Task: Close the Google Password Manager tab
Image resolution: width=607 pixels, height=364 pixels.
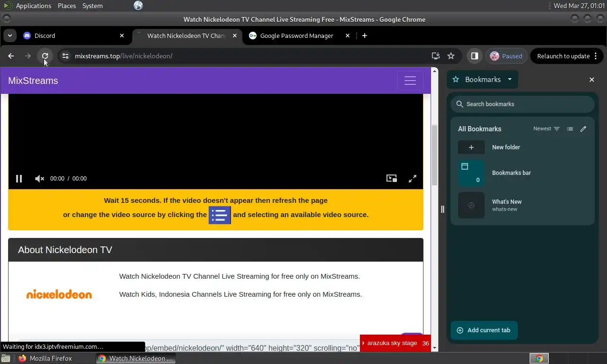Action: pos(347,36)
